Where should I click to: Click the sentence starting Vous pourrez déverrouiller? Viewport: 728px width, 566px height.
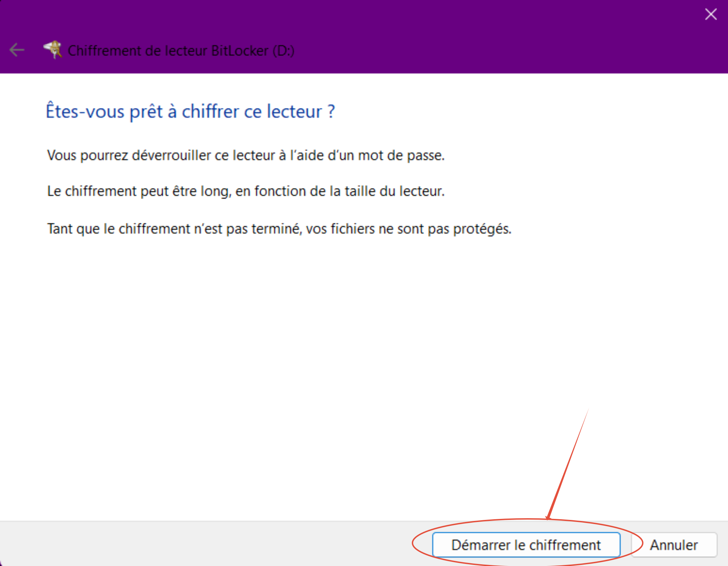pos(245,155)
